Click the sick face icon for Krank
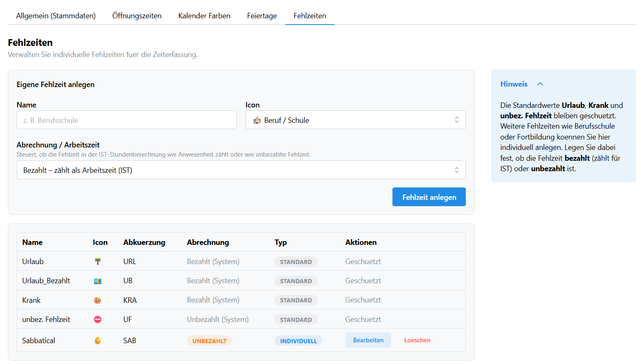This screenshot has width=641, height=364. point(98,300)
